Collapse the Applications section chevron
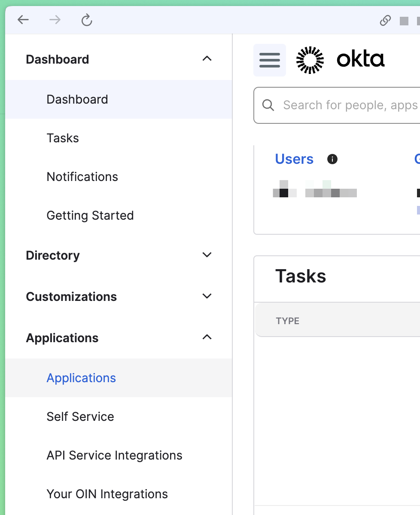 [x=207, y=337]
